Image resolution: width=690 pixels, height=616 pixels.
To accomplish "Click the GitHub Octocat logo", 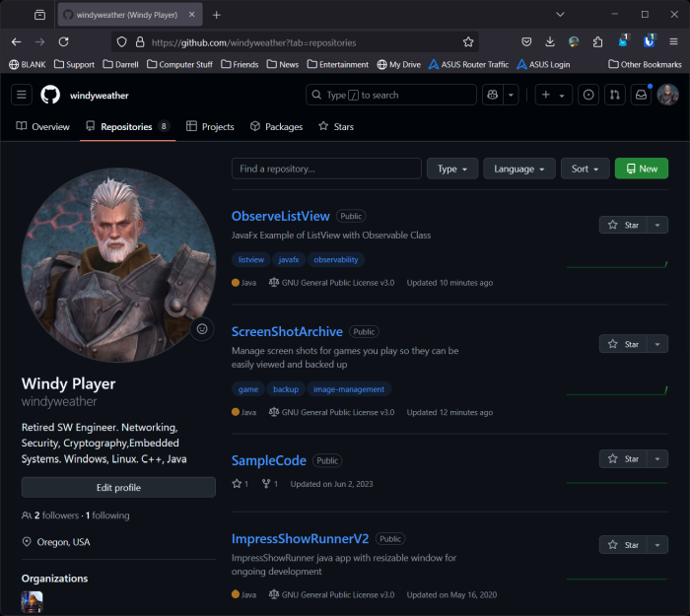I will point(50,95).
